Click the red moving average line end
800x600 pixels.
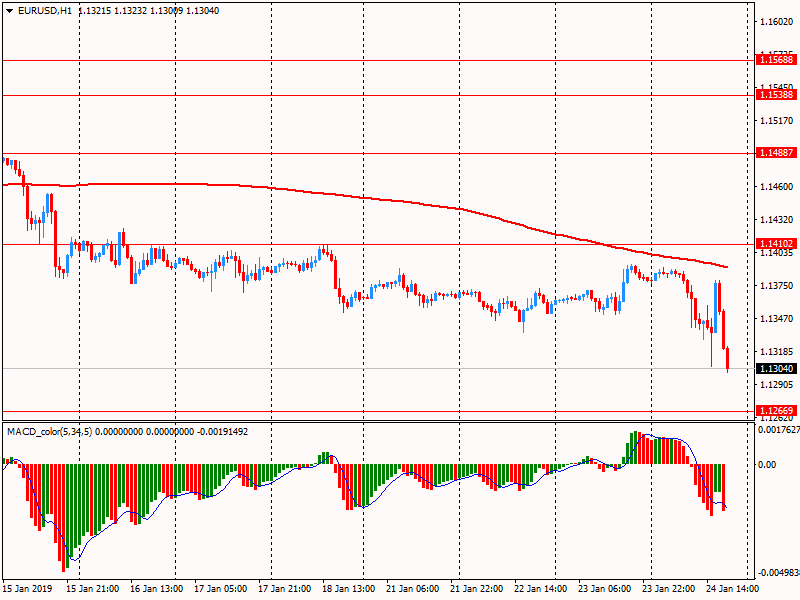pyautogui.click(x=726, y=267)
